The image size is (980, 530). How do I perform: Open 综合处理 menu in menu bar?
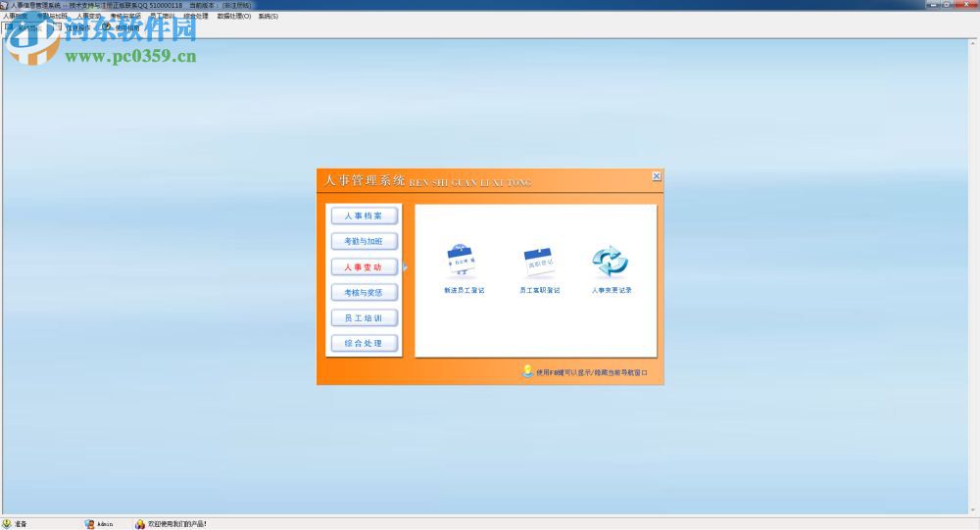196,17
